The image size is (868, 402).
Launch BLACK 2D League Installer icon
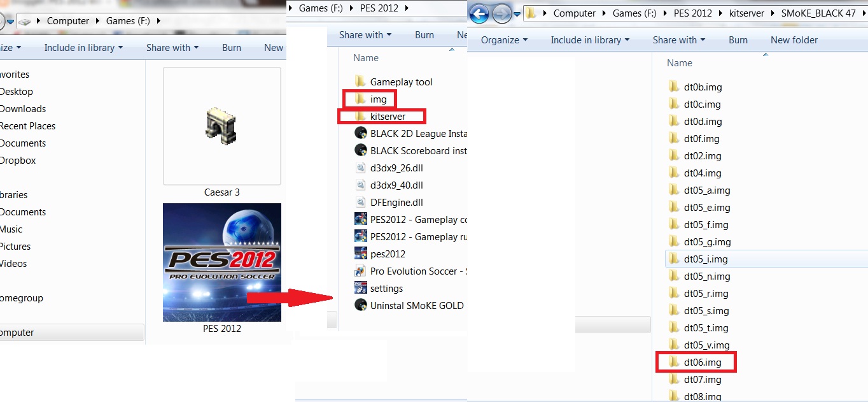click(360, 133)
